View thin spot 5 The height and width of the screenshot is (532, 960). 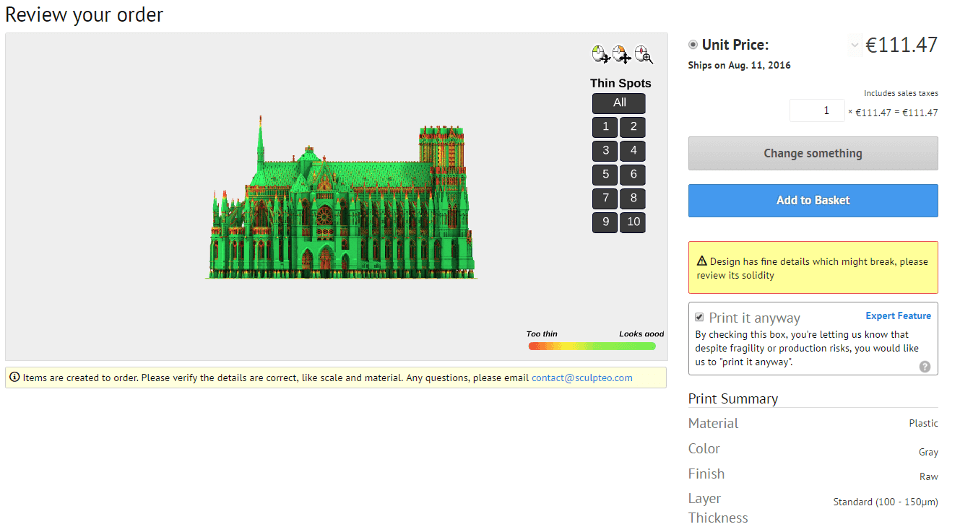click(605, 174)
